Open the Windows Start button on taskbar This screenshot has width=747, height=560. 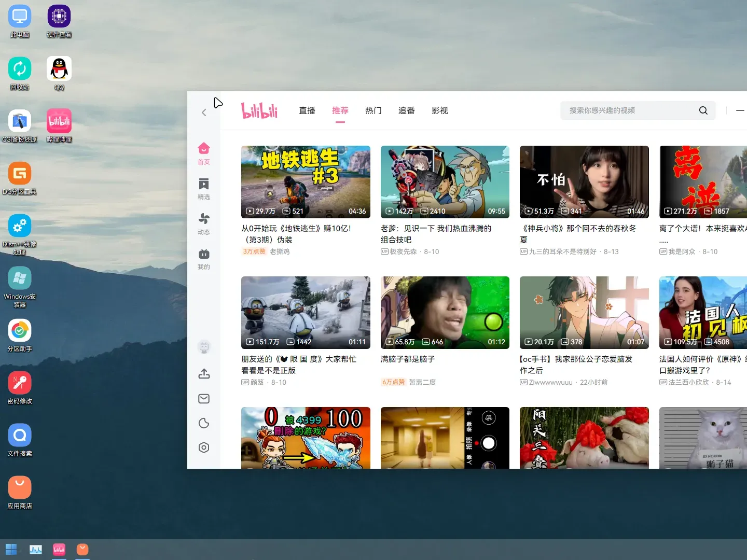10,549
